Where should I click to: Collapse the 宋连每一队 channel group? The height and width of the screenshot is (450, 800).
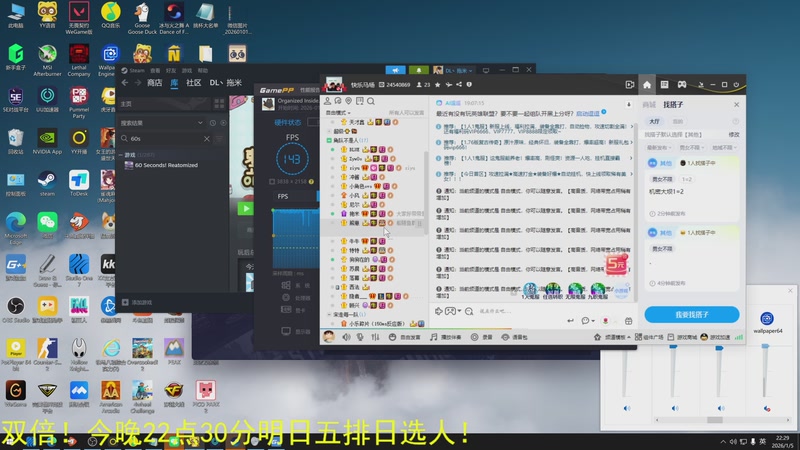tap(329, 315)
